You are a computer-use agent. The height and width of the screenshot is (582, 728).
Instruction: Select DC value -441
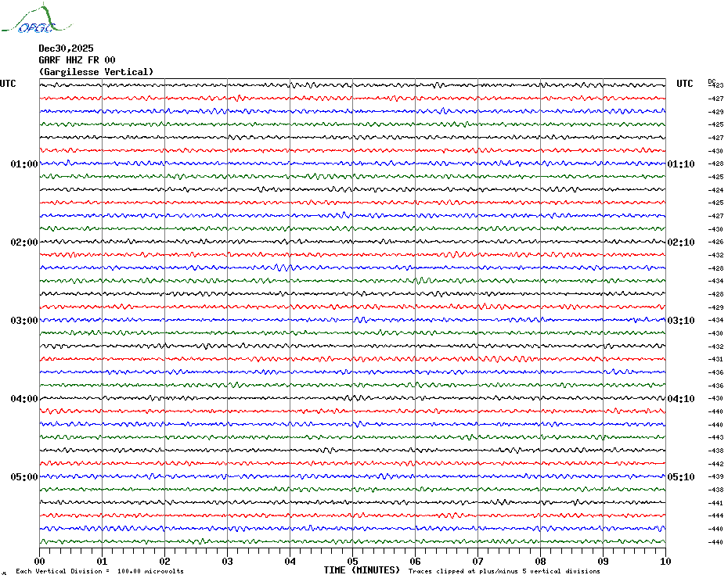click(x=716, y=503)
